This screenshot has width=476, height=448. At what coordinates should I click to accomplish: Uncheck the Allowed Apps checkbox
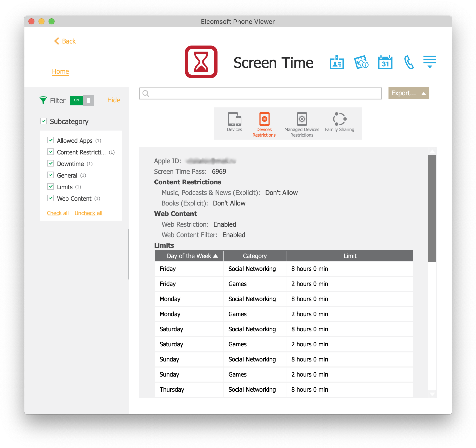[51, 140]
